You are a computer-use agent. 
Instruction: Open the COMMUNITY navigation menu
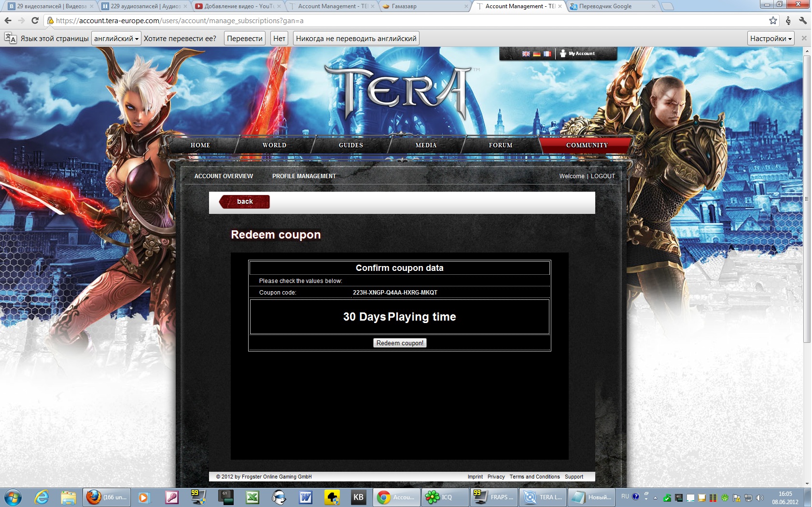(x=587, y=145)
